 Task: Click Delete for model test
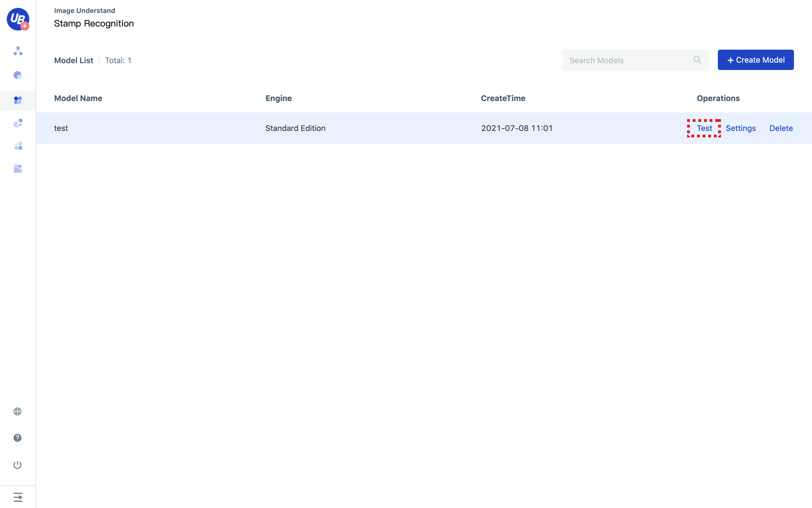pos(781,128)
